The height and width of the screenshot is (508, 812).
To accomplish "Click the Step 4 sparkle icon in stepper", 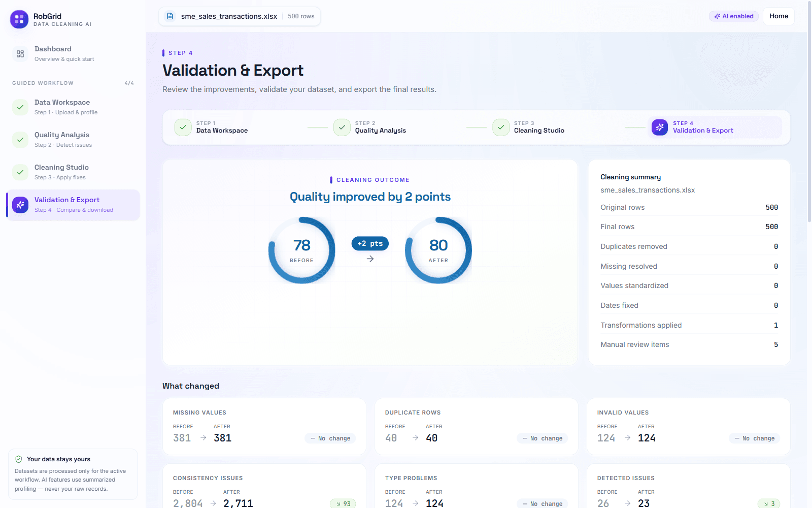I will point(660,128).
